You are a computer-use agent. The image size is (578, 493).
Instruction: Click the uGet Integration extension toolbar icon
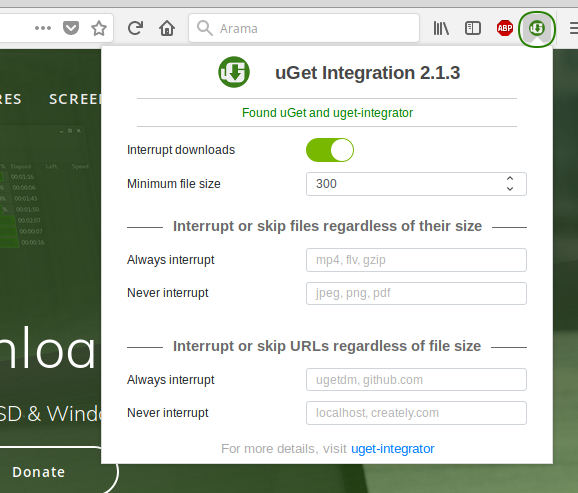pos(537,28)
